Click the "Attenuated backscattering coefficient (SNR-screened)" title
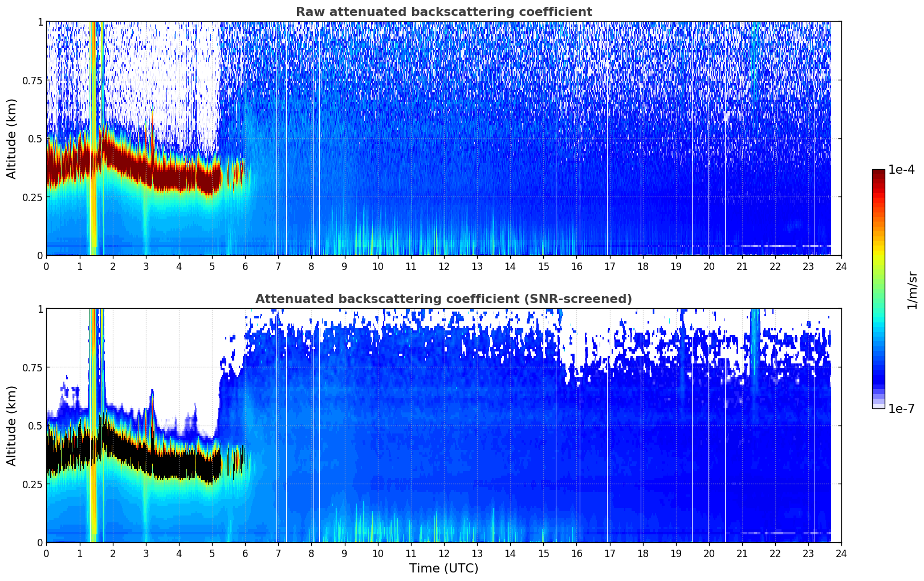 click(x=443, y=299)
